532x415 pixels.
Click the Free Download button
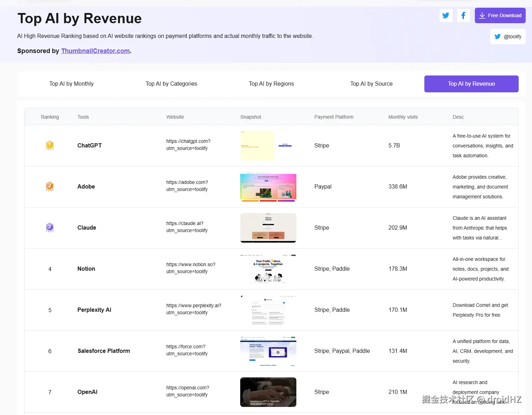tap(500, 15)
